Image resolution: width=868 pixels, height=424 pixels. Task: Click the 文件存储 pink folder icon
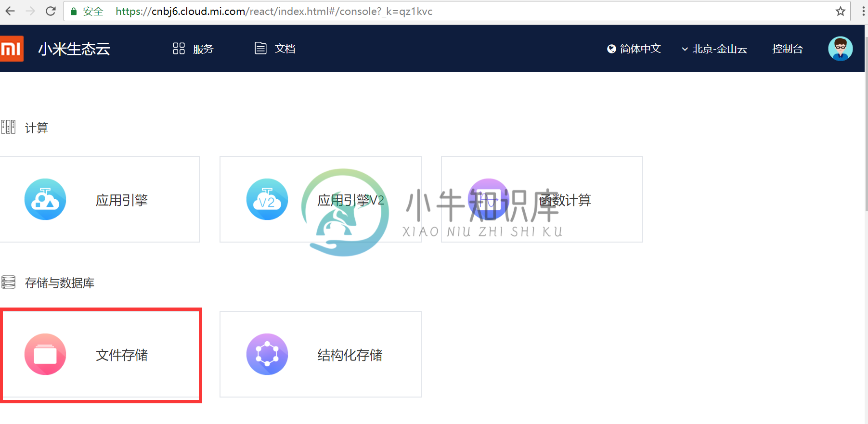point(45,354)
